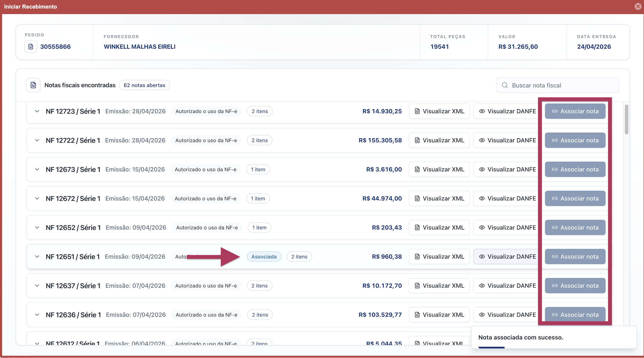Close the Iniciar Recebimento dialog
Screen dimensions: 644x358
pyautogui.click(x=638, y=6)
